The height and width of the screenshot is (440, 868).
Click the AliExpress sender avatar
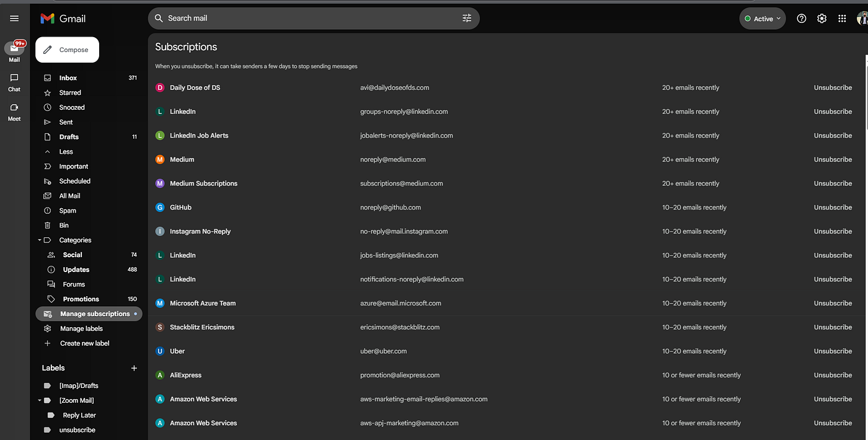coord(160,376)
